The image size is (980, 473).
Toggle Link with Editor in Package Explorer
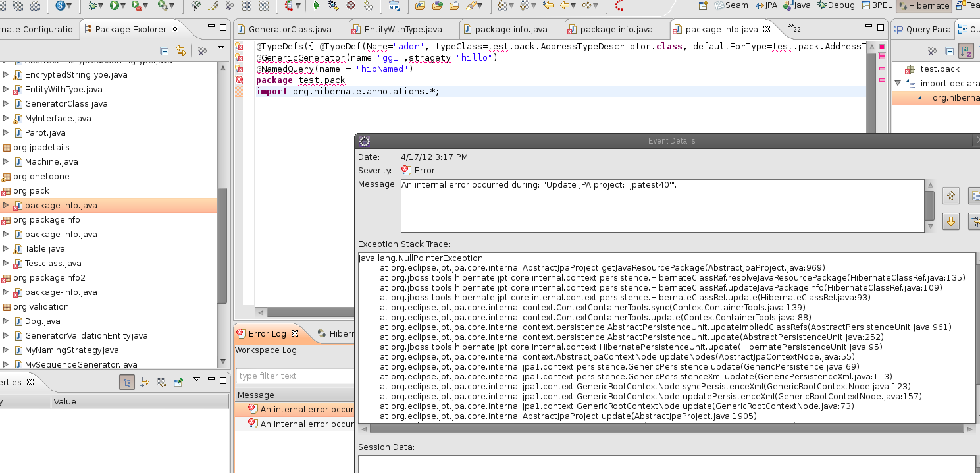[181, 51]
